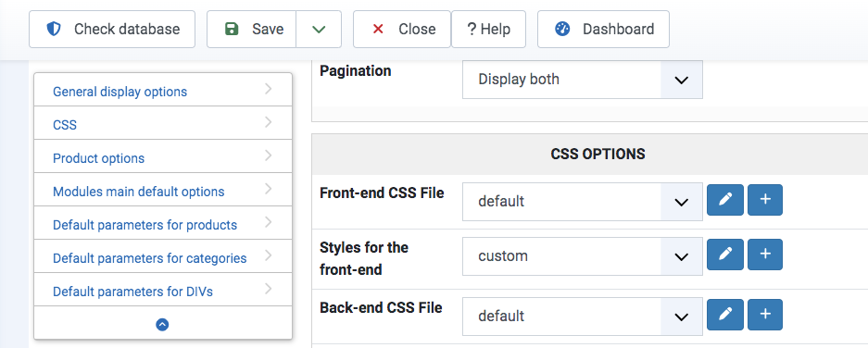This screenshot has height=348, width=868.
Task: Open the Save options dropdown arrow
Action: [x=319, y=29]
